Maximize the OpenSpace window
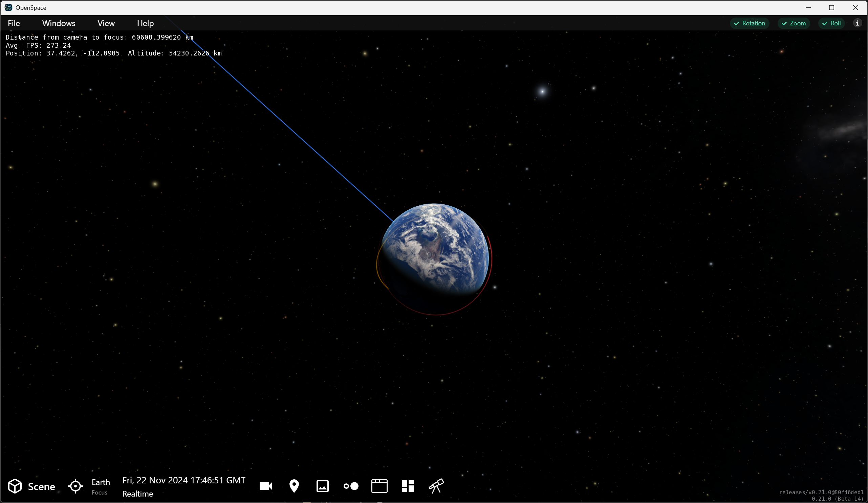The image size is (868, 503). pos(831,7)
